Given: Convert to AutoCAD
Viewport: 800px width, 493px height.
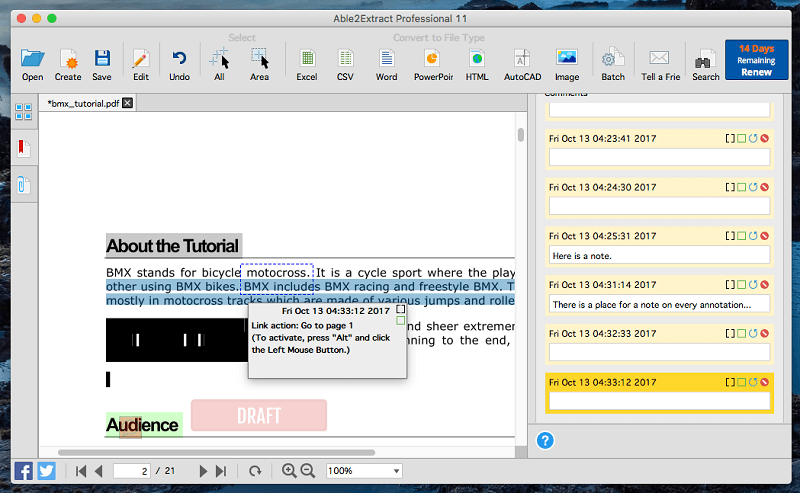Looking at the screenshot, I should pyautogui.click(x=522, y=65).
